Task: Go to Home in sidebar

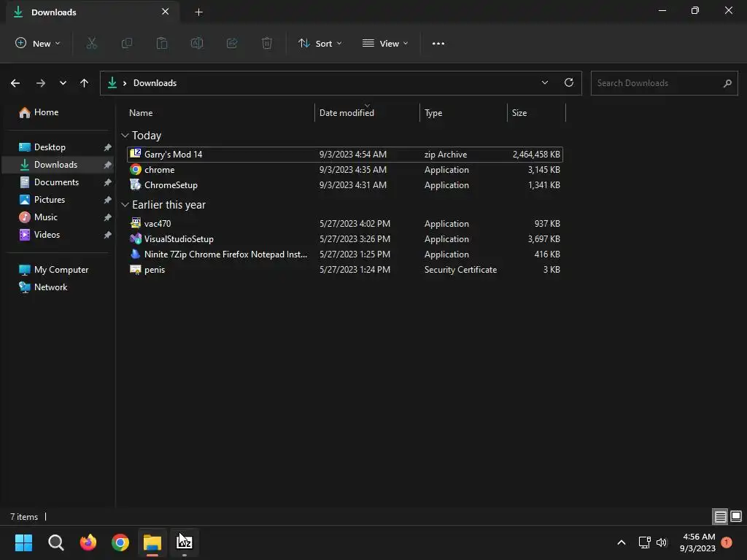Action: (46, 112)
